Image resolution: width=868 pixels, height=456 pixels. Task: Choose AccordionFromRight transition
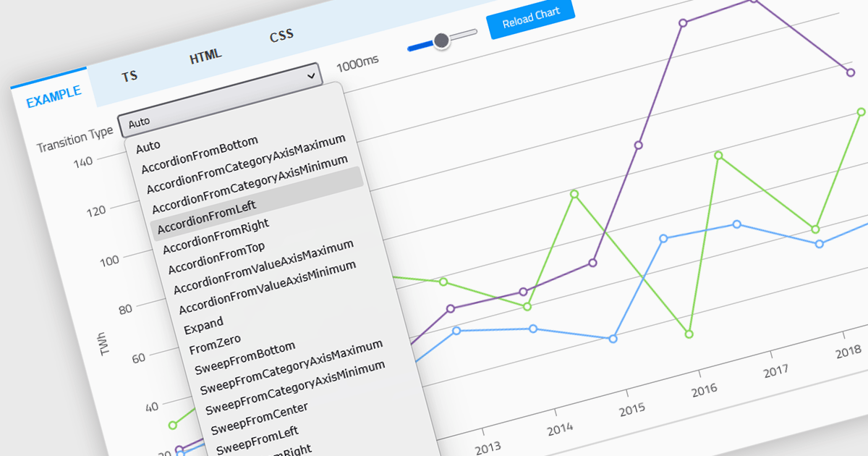pos(216,236)
